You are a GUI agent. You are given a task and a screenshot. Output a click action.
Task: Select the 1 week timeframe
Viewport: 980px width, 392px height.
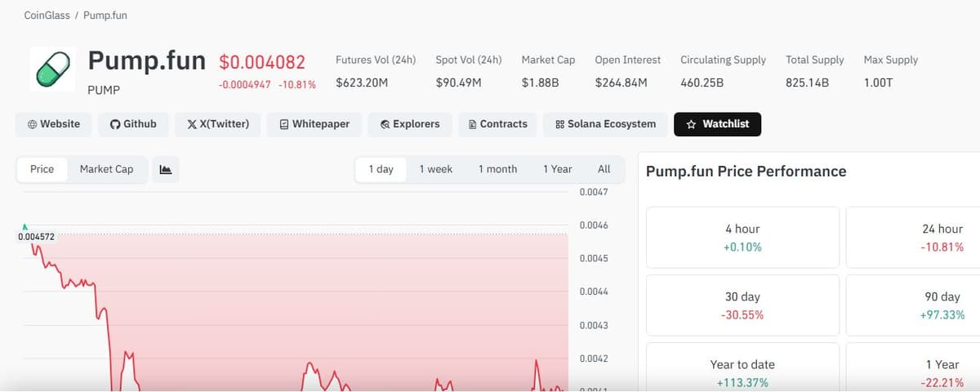tap(436, 169)
